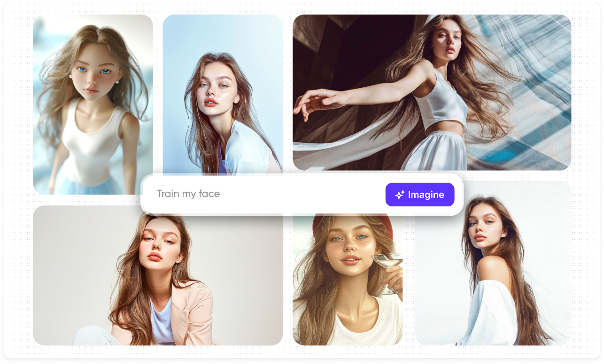This screenshot has height=364, width=604.
Task: Open the image of girl looking over bare shoulder
Action: point(493,263)
